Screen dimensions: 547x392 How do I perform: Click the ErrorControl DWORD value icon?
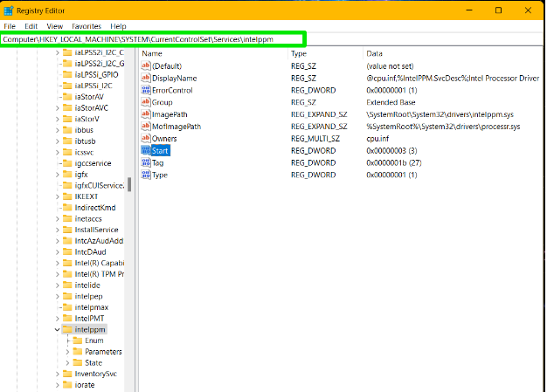(x=146, y=90)
